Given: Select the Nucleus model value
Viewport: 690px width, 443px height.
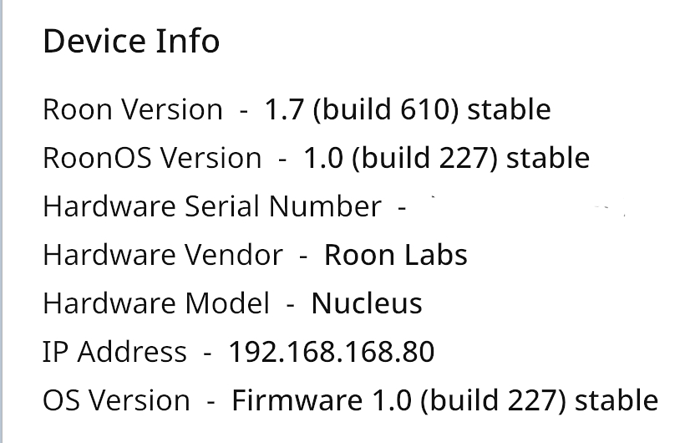Looking at the screenshot, I should pyautogui.click(x=367, y=303).
